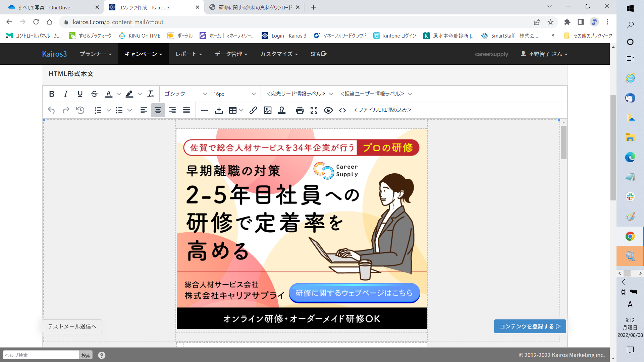Bookmark this page with star icon
The image size is (644, 362).
pos(550,22)
